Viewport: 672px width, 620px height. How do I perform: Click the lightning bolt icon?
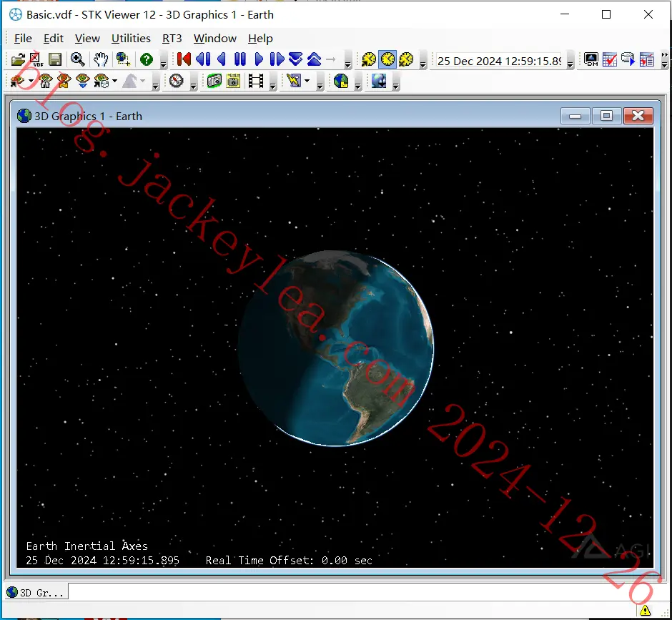[294, 81]
